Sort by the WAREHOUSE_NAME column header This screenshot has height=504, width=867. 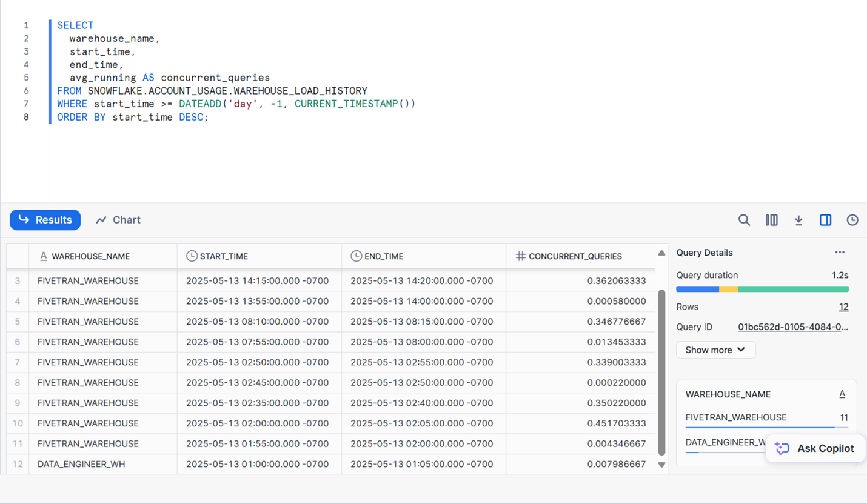coord(91,256)
